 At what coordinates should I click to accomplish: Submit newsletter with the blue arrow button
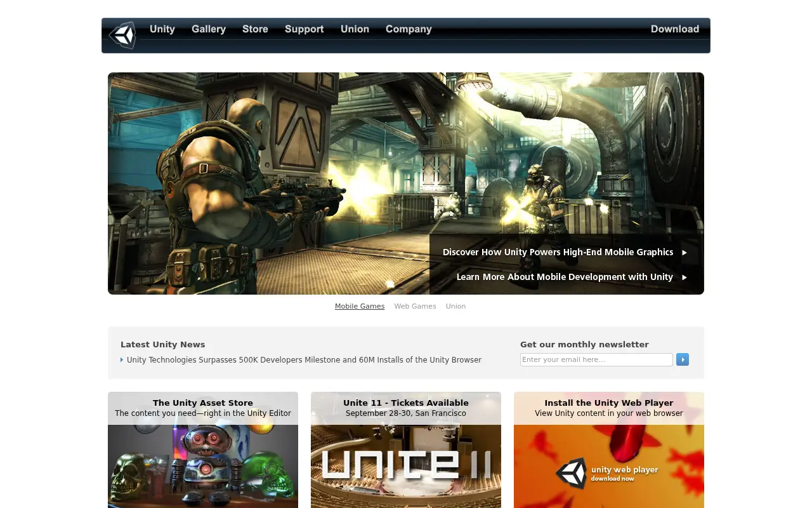pyautogui.click(x=683, y=359)
